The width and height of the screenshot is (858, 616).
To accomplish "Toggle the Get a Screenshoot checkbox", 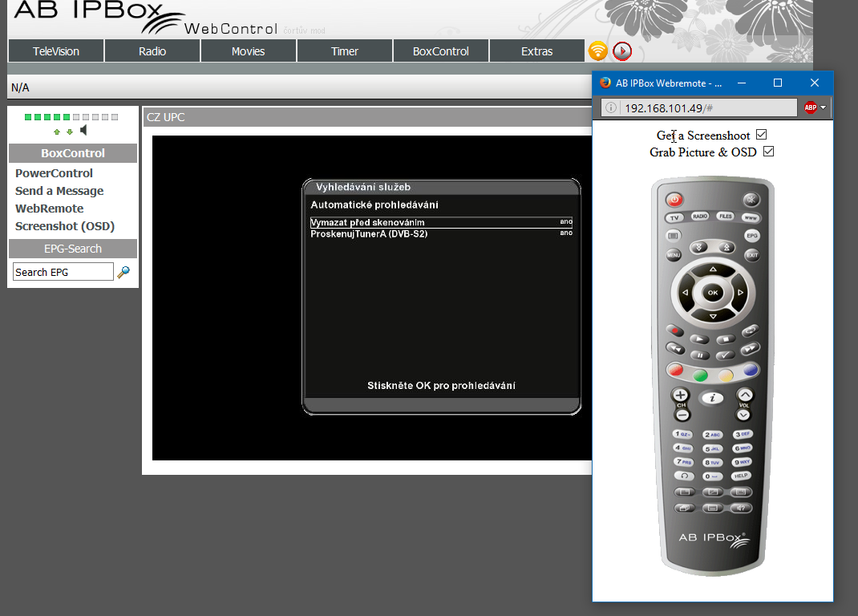I will coord(761,134).
